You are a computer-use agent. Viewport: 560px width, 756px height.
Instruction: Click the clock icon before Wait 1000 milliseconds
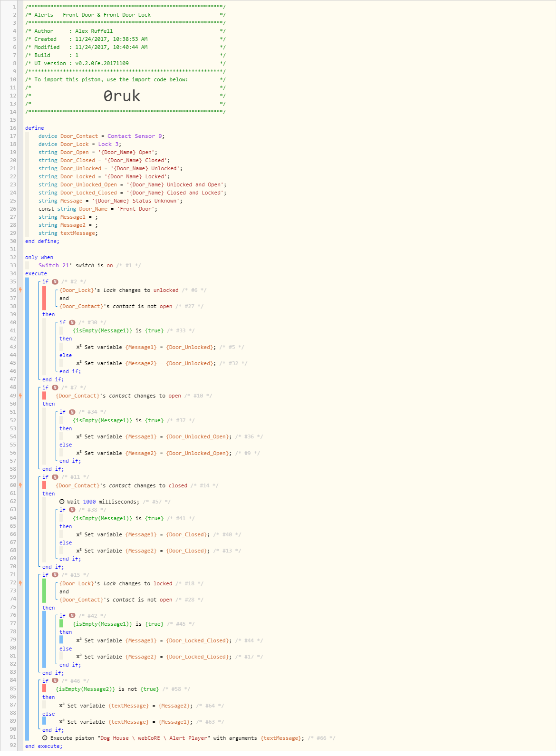(62, 502)
